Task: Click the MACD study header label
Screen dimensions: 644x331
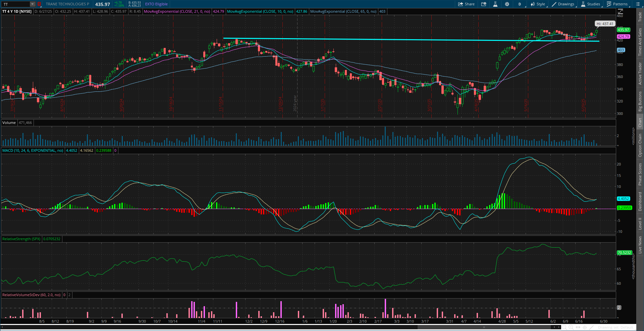Action: [33, 150]
